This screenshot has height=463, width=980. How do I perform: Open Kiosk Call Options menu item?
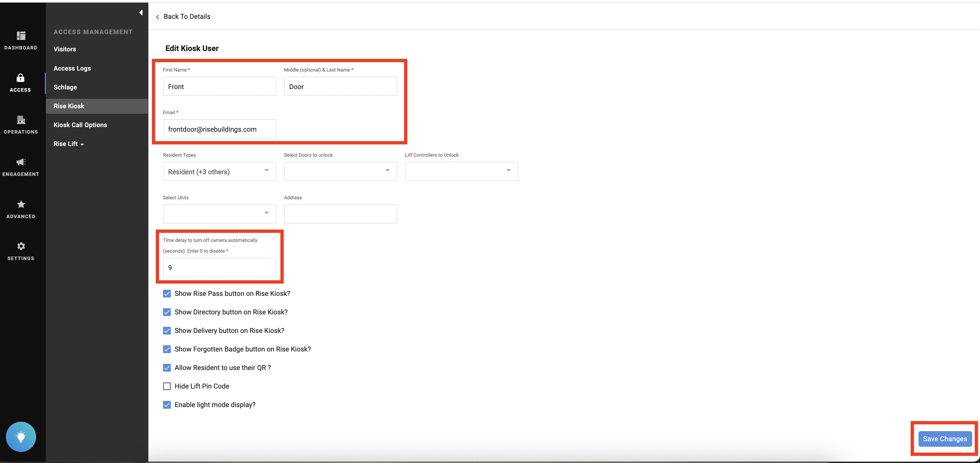[x=80, y=125]
